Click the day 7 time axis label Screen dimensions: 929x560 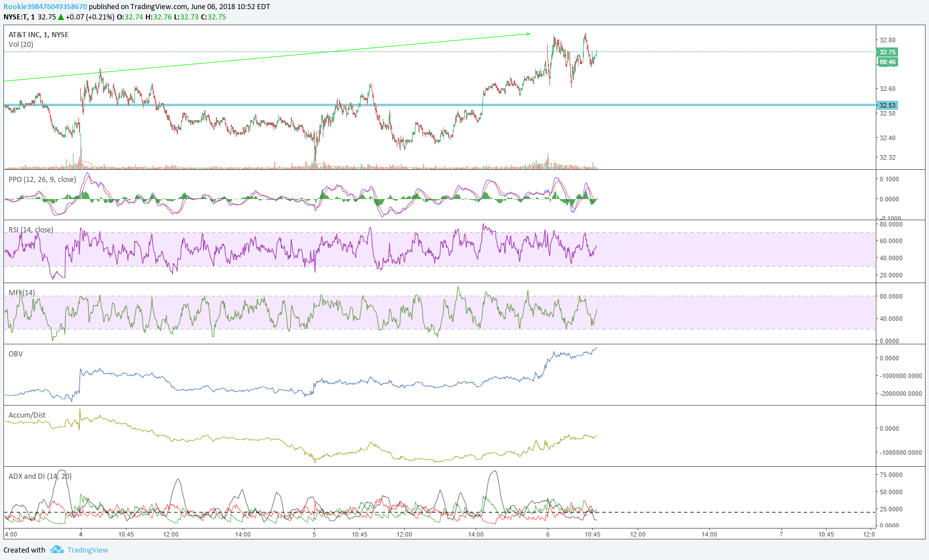[x=781, y=534]
